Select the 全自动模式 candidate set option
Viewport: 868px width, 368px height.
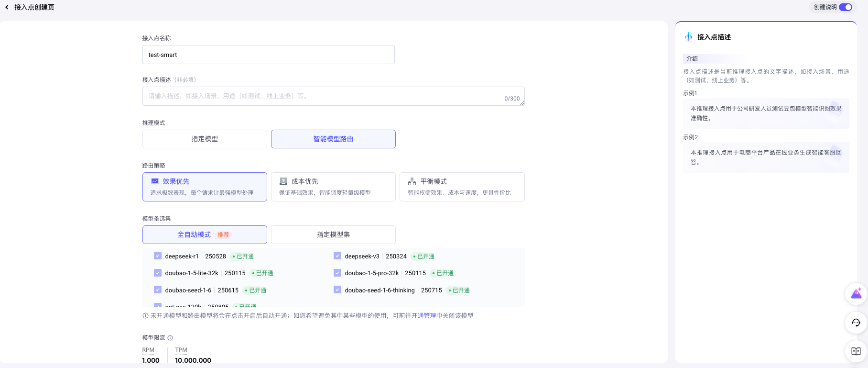tap(205, 234)
